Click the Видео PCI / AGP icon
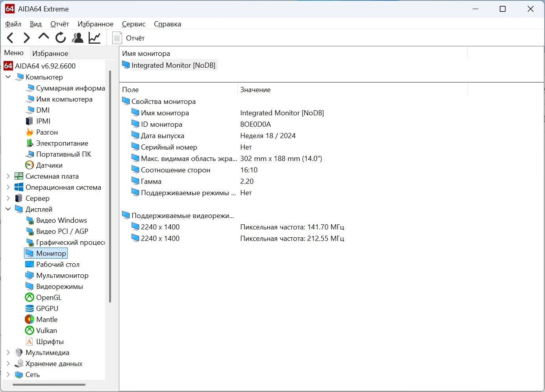 tap(30, 231)
